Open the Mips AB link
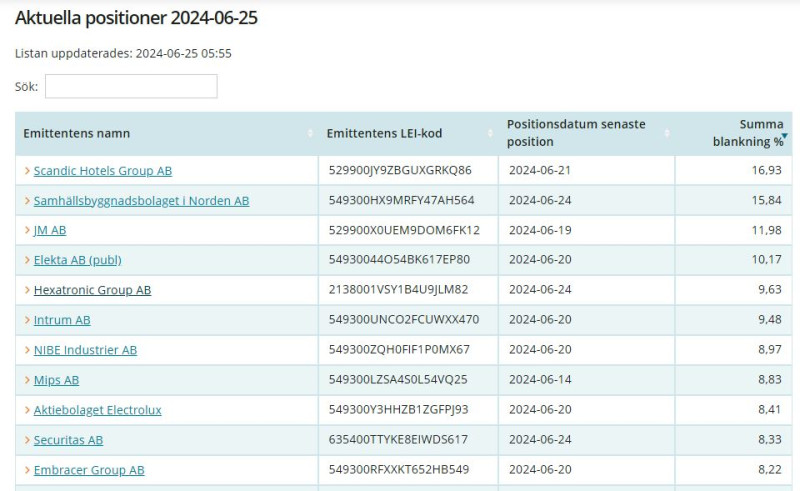The image size is (800, 491). [x=56, y=380]
